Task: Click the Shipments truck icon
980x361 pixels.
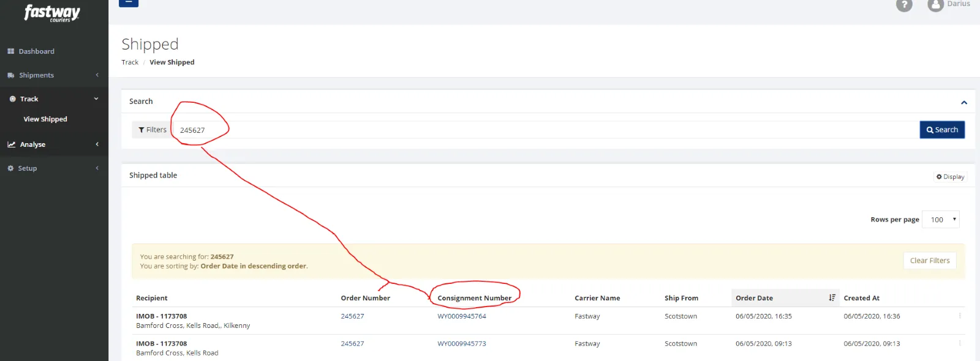Action: pos(11,75)
